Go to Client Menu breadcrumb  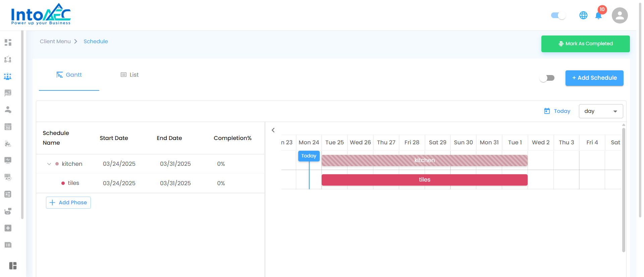(x=55, y=42)
